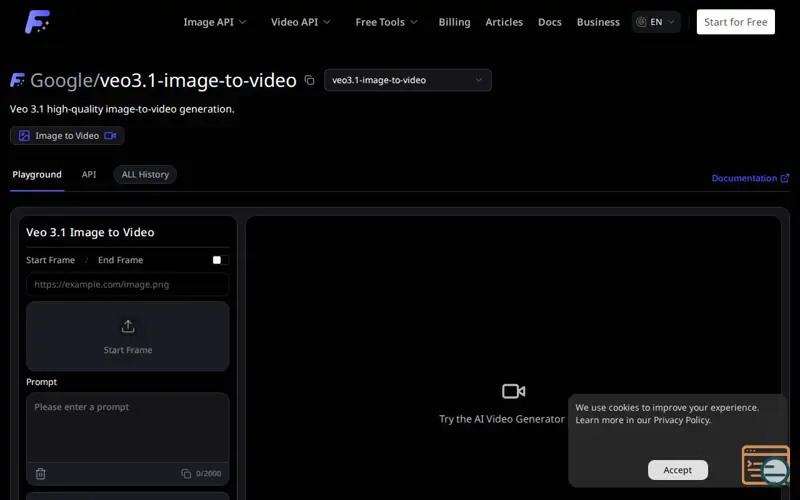800x500 pixels.
Task: Open Docs from the navigation bar
Action: pos(549,22)
